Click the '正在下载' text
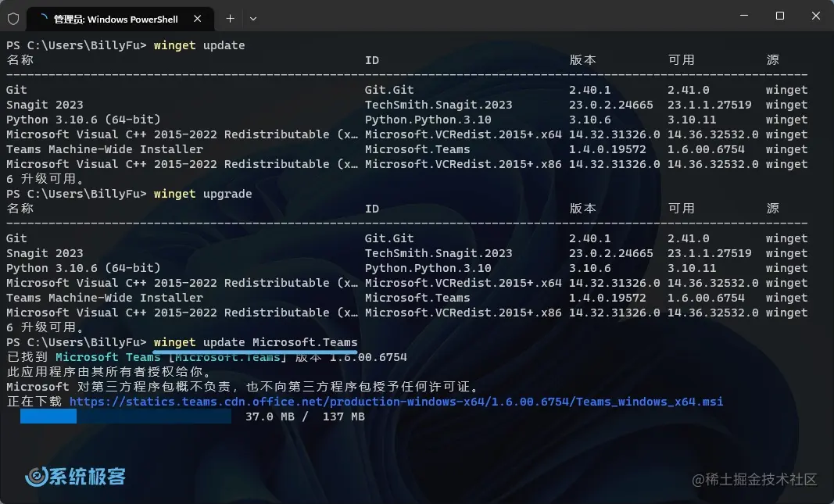 (x=34, y=402)
